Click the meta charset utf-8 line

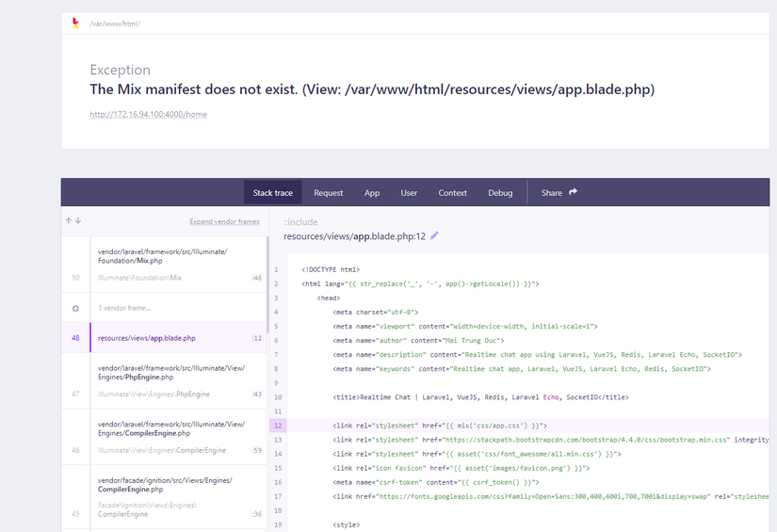pos(376,312)
